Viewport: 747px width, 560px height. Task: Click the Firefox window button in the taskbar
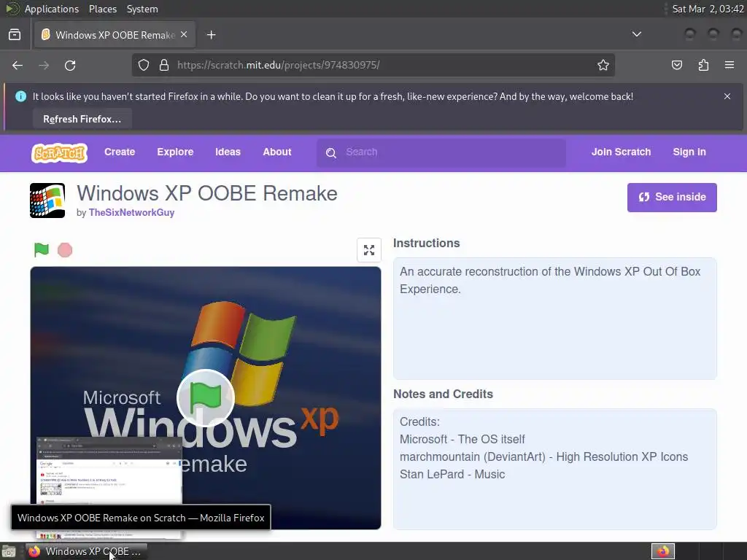(x=86, y=551)
